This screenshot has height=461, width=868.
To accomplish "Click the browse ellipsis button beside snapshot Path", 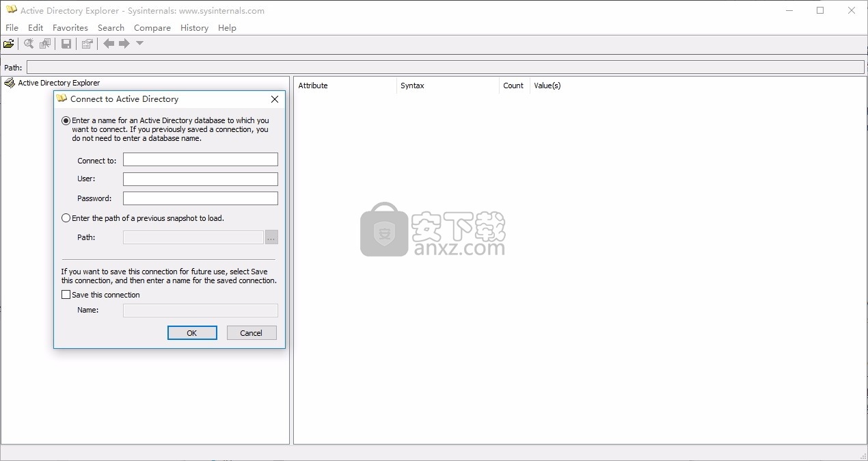I will (272, 237).
